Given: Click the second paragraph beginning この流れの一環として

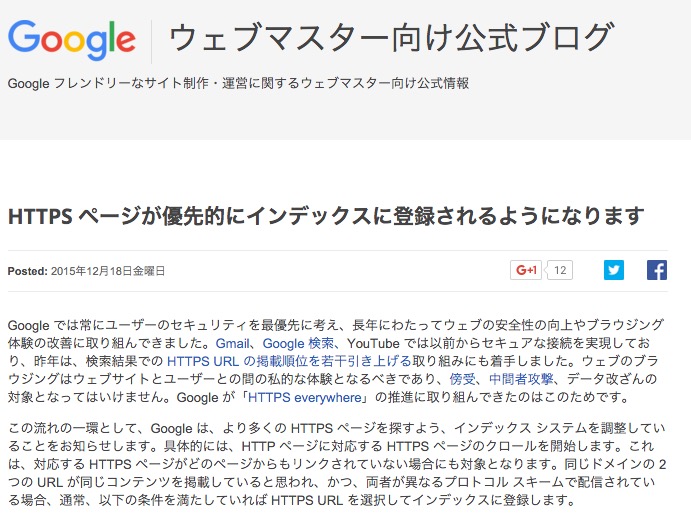Looking at the screenshot, I should pyautogui.click(x=337, y=464).
